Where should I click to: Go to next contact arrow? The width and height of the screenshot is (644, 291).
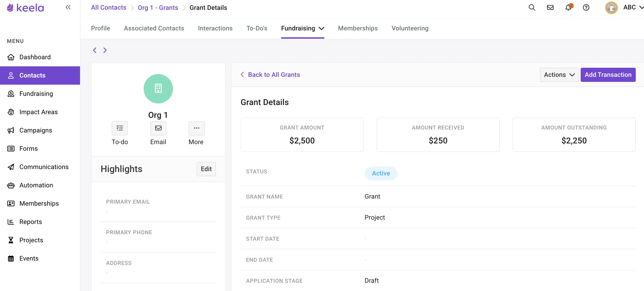tap(105, 50)
